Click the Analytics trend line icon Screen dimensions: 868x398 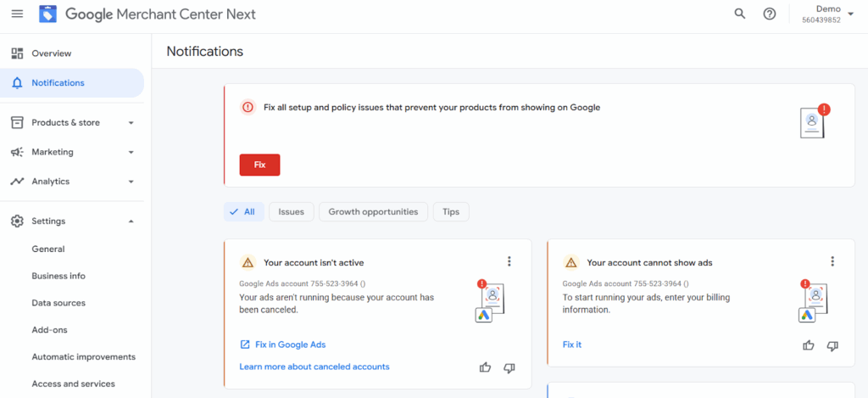(17, 182)
